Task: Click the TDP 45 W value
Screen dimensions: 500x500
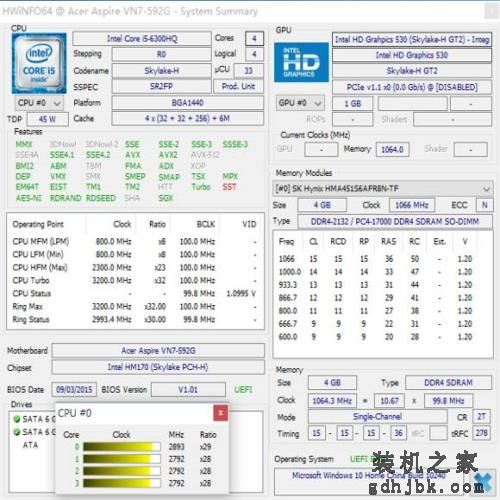Action: 47,119
